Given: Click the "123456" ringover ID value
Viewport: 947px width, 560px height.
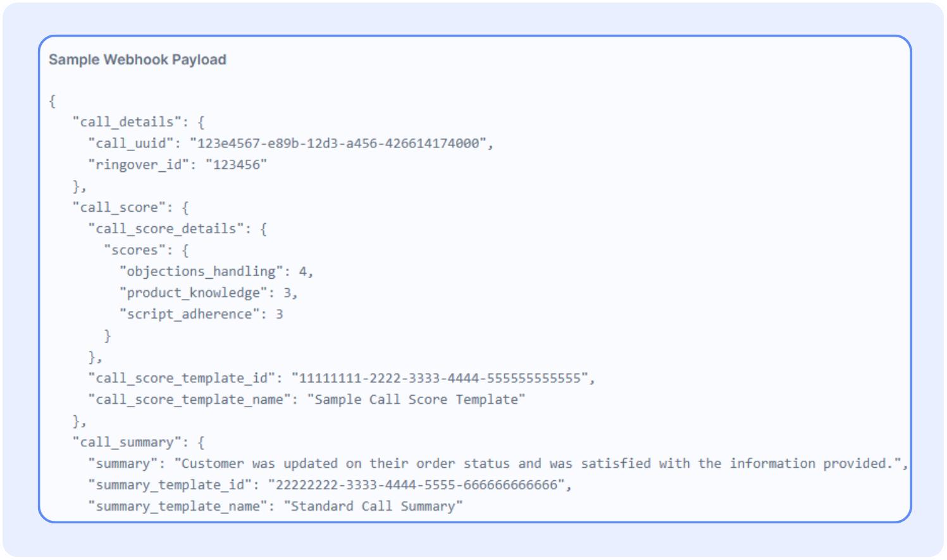Looking at the screenshot, I should [x=236, y=165].
